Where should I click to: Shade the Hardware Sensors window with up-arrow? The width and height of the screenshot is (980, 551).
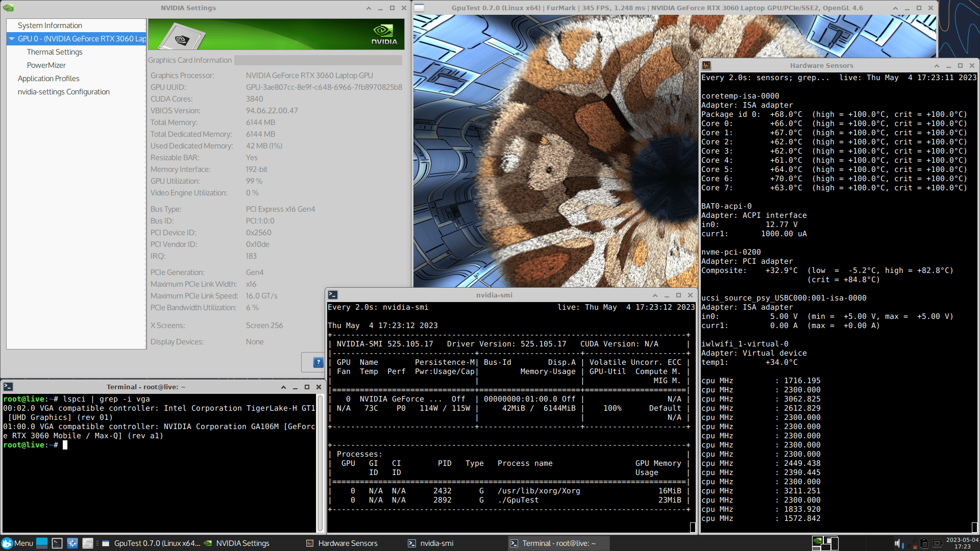pyautogui.click(x=937, y=66)
